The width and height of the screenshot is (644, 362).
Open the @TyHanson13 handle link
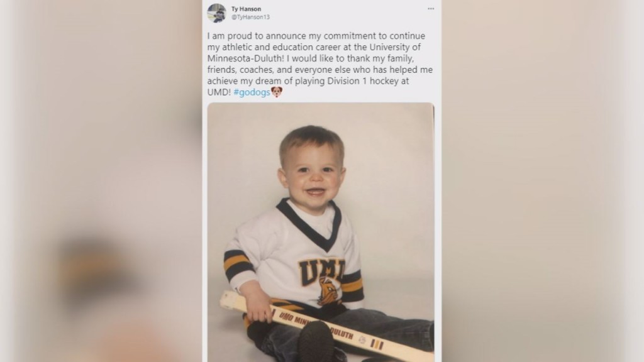(x=250, y=17)
